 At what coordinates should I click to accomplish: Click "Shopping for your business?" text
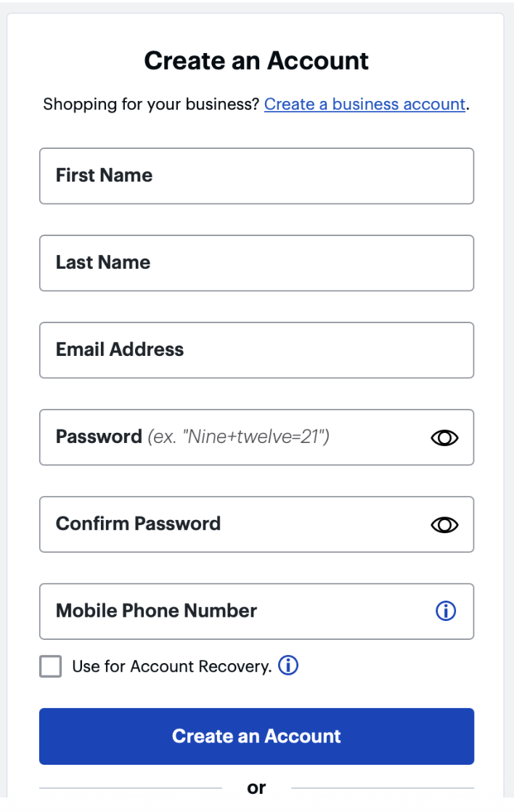point(151,104)
